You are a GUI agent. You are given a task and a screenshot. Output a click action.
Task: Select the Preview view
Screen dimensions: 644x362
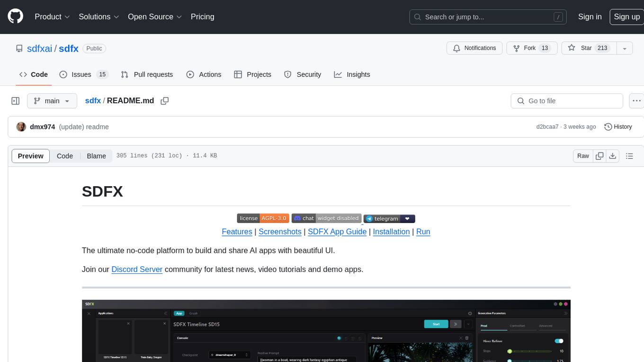31,156
